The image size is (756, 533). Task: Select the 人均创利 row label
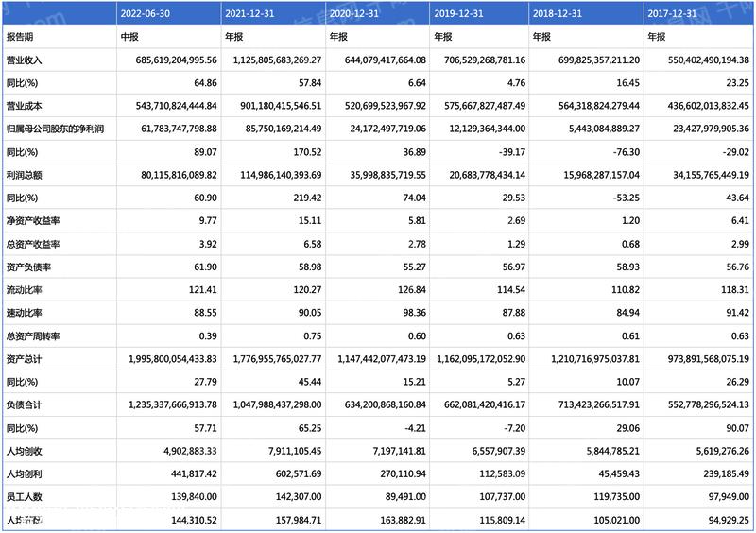pyautogui.click(x=25, y=474)
